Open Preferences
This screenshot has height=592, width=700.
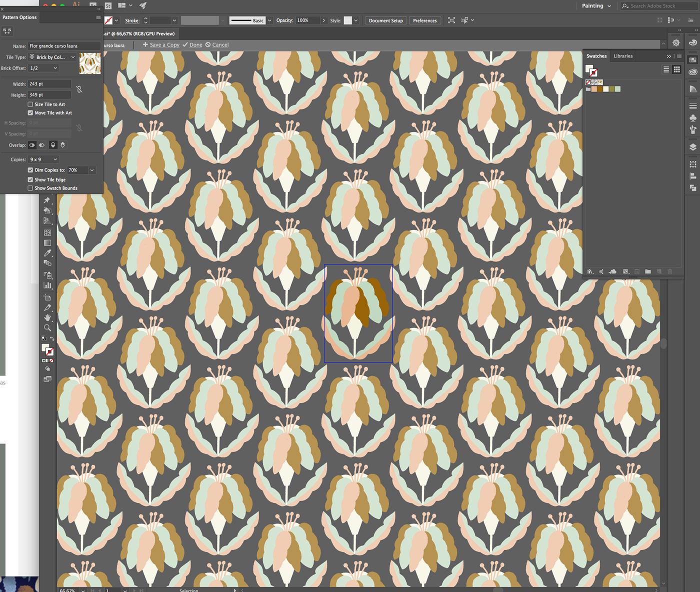click(x=424, y=20)
